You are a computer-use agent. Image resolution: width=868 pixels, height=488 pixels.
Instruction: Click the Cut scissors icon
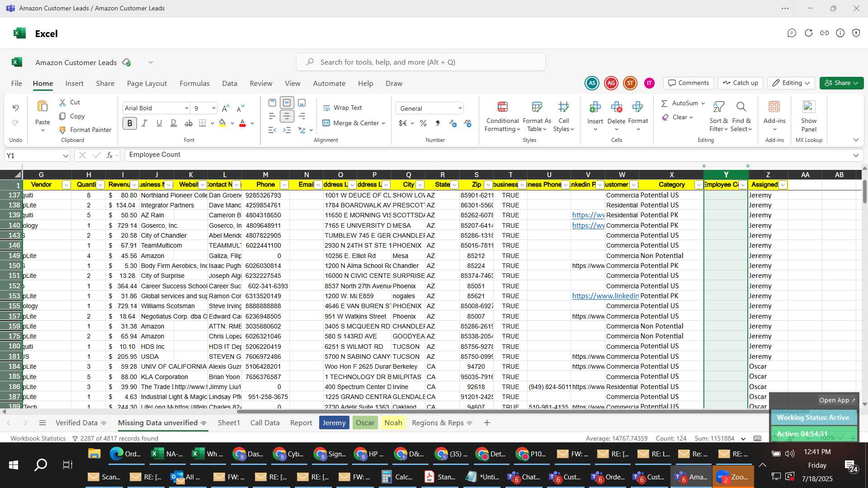click(62, 103)
